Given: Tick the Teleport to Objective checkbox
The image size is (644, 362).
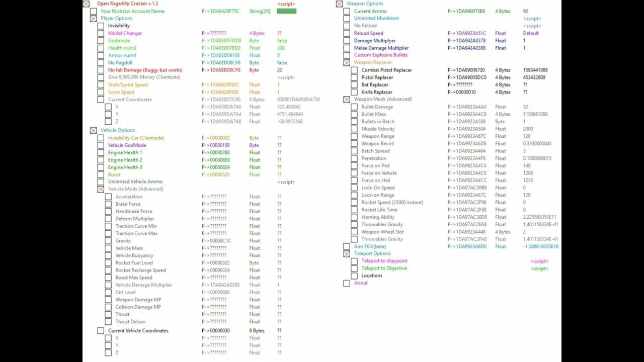Looking at the screenshot, I should (x=354, y=268).
